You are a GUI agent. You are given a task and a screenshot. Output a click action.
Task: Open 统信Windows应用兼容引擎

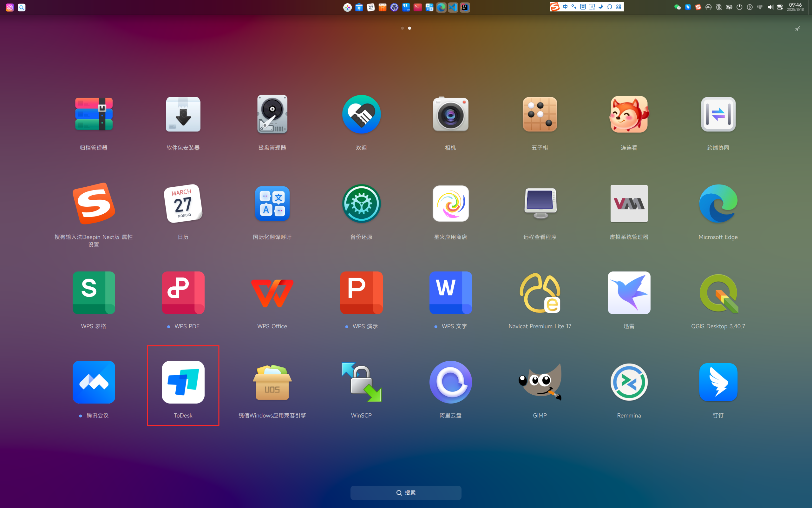[272, 382]
